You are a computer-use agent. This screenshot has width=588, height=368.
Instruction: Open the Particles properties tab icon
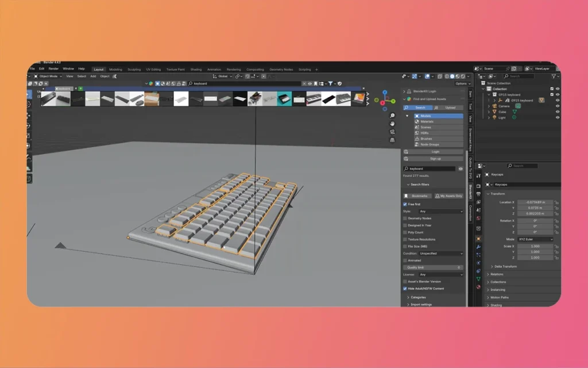click(x=478, y=255)
